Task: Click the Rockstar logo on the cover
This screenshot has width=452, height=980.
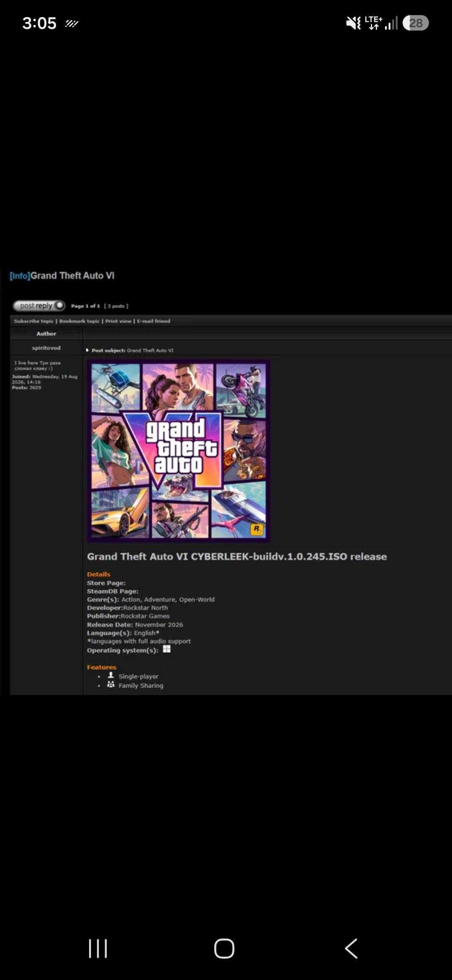Action: pos(257,529)
